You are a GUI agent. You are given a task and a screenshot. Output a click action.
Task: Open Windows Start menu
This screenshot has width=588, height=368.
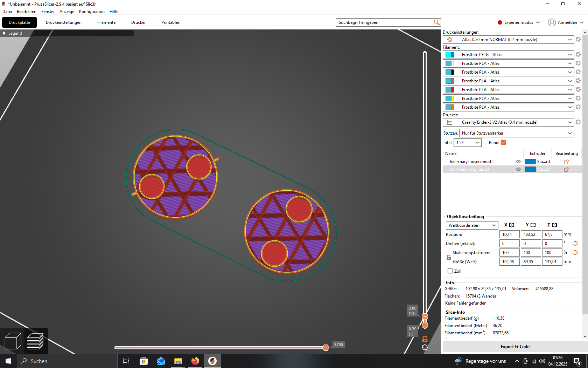tap(8, 361)
